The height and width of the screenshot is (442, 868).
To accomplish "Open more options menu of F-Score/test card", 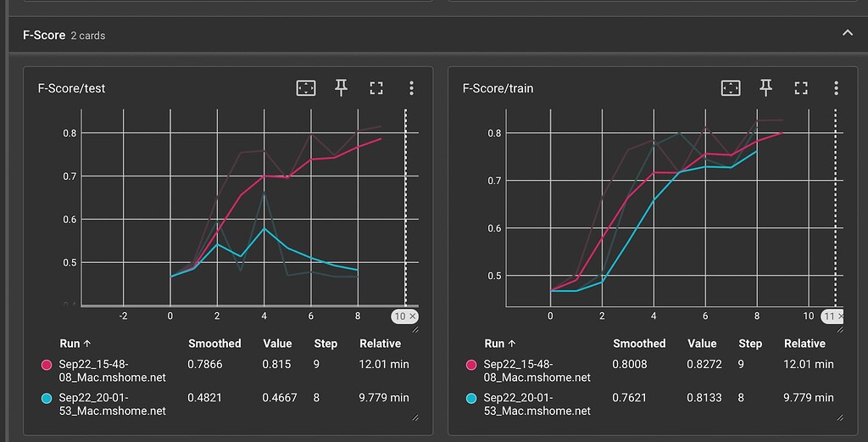I will coord(411,88).
